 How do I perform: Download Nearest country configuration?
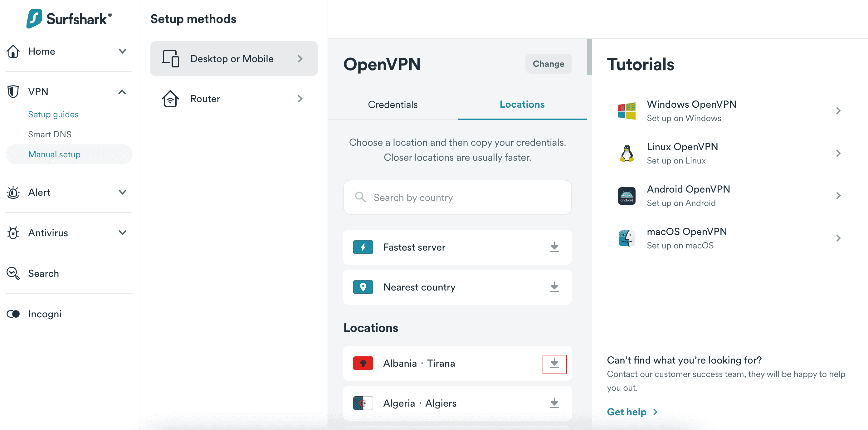[x=554, y=287]
